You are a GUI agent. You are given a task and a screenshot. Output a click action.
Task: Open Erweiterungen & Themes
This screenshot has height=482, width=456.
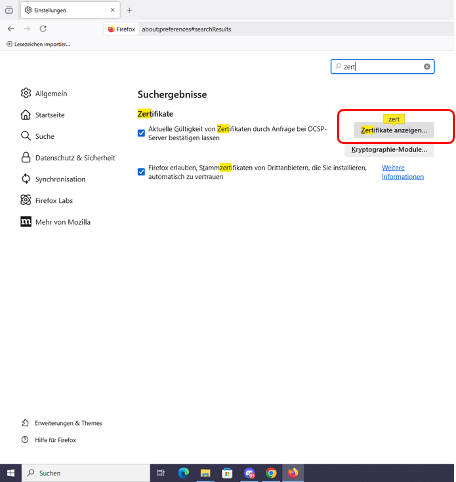(62, 423)
